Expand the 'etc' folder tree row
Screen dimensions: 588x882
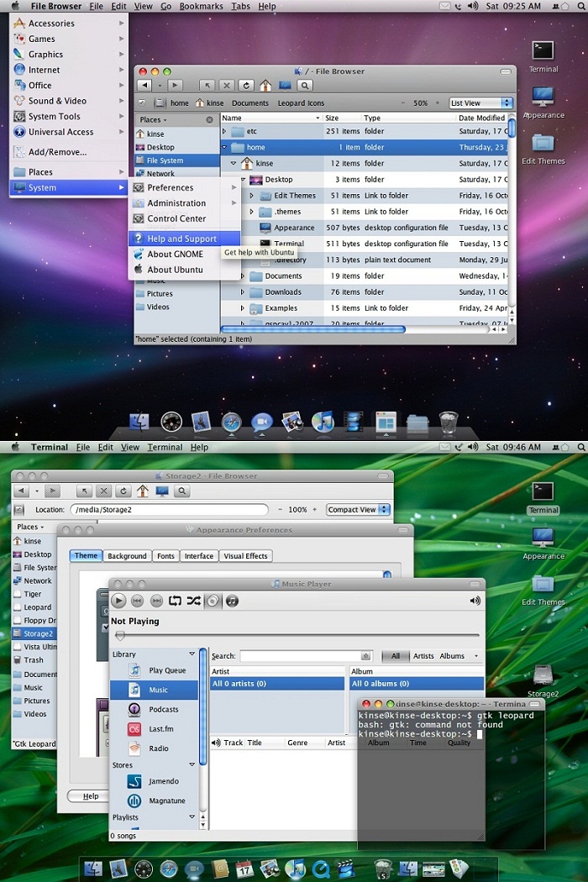[x=224, y=131]
